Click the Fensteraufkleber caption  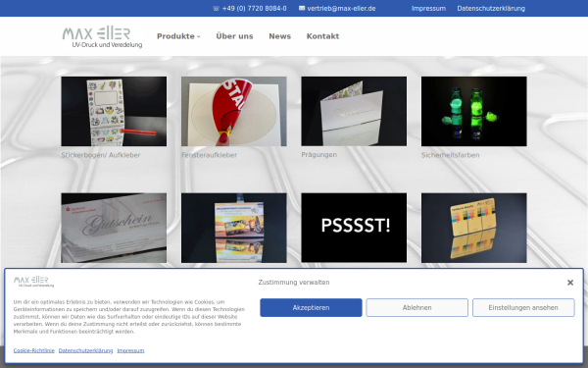pyautogui.click(x=209, y=155)
